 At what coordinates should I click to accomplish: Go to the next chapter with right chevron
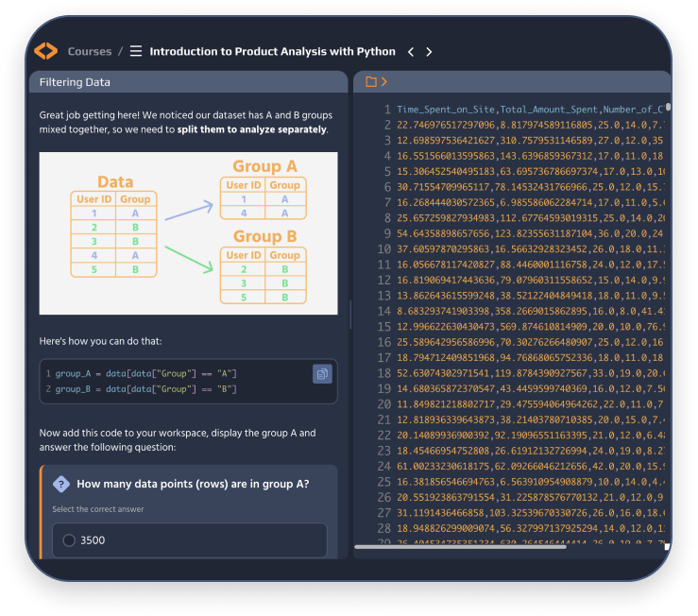click(x=429, y=52)
